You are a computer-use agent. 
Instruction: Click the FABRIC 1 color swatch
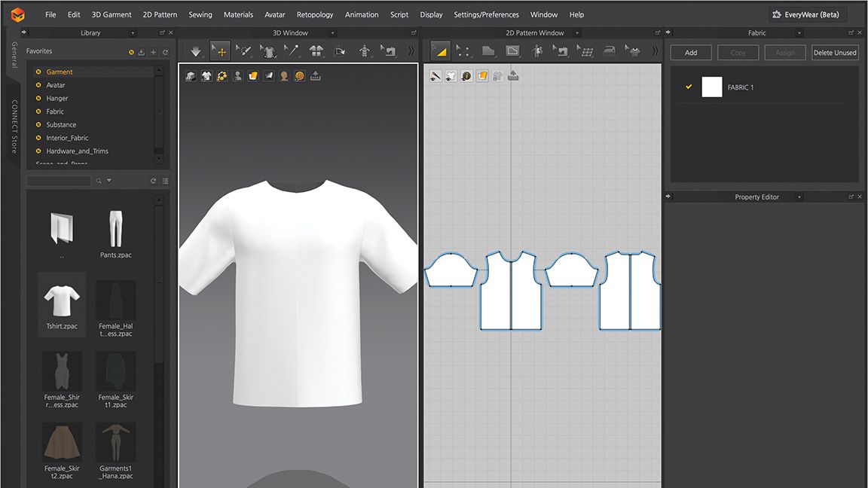(x=712, y=87)
